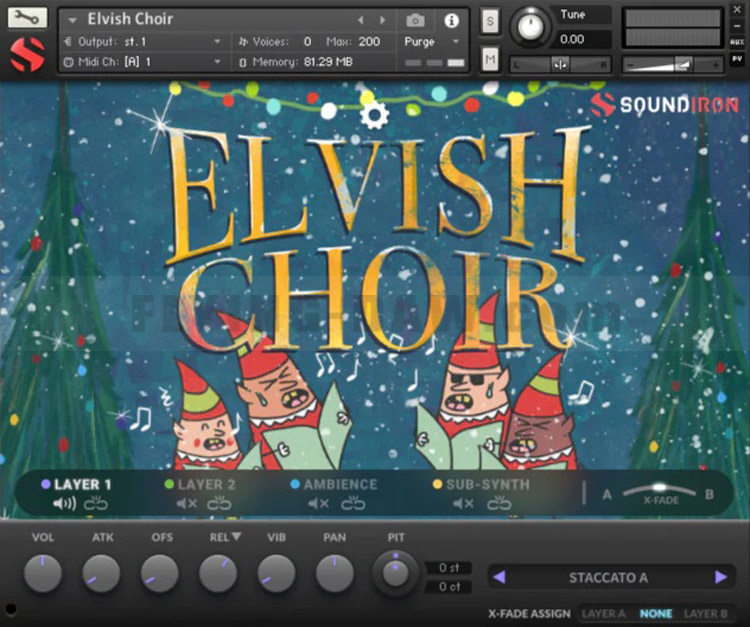
Task: Open the wrench instrument edit tool
Action: coord(27,18)
